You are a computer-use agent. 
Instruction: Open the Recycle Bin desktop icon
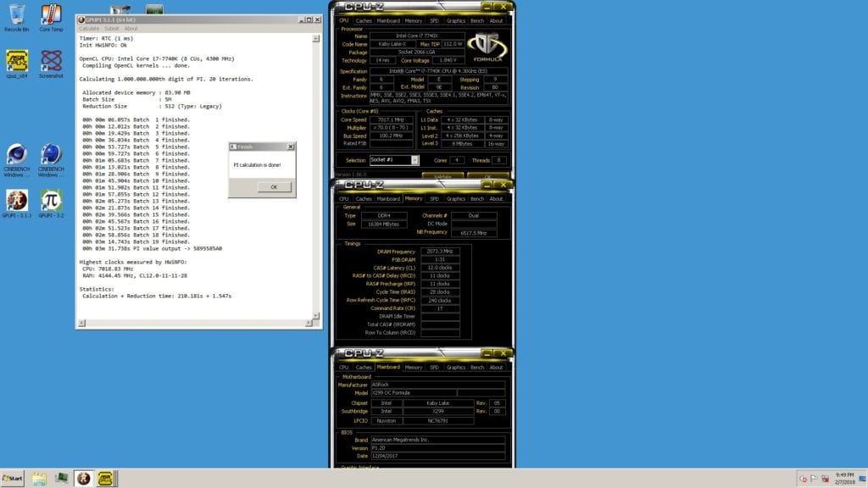point(17,17)
